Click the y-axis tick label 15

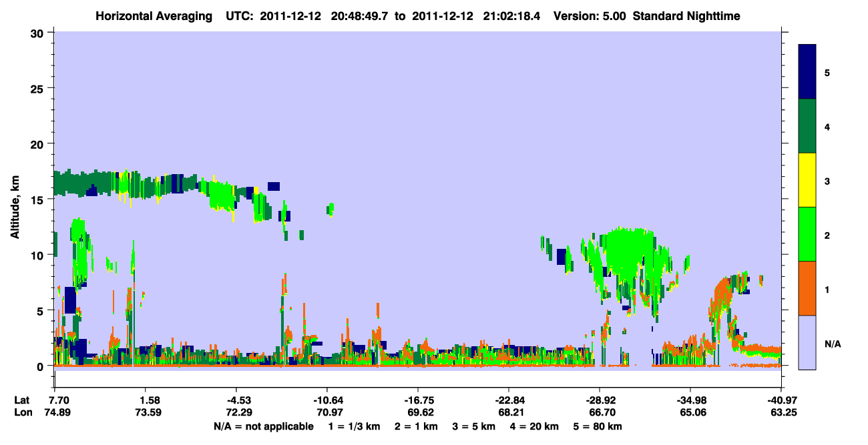pos(39,199)
